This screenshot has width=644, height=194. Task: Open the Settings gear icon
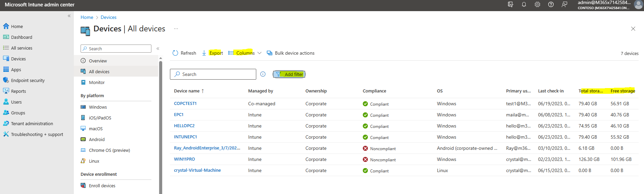coord(537,5)
